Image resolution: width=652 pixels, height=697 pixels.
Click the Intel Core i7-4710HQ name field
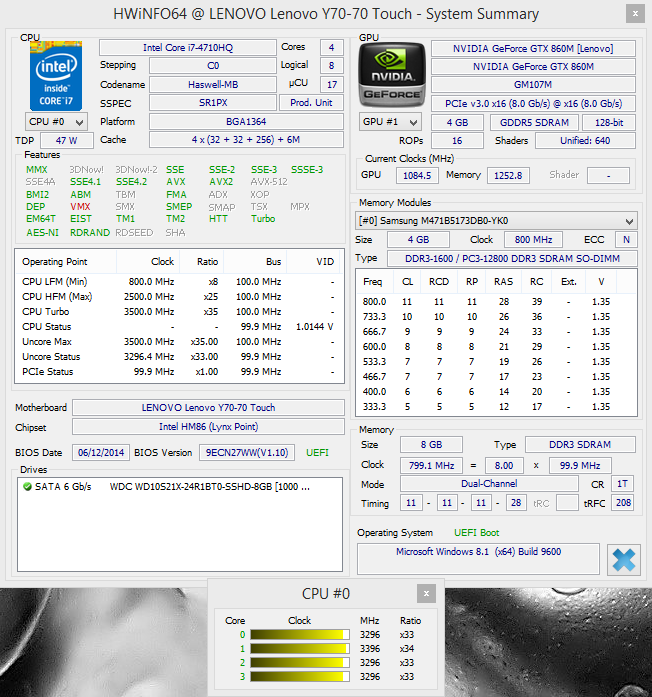tap(188, 48)
